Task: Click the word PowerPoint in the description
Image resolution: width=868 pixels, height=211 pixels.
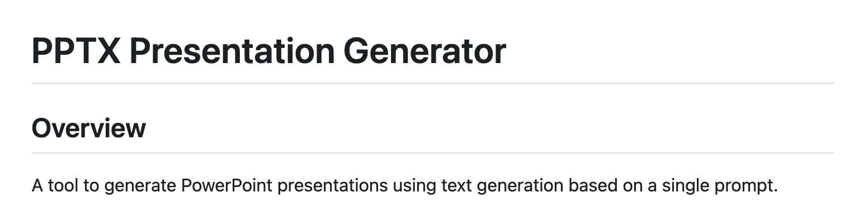Action: [227, 185]
